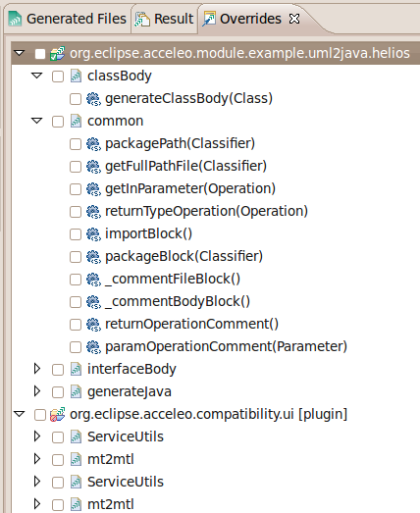Viewport: 420px width, 513px height.
Task: Open the Result tab
Action: click(x=164, y=19)
